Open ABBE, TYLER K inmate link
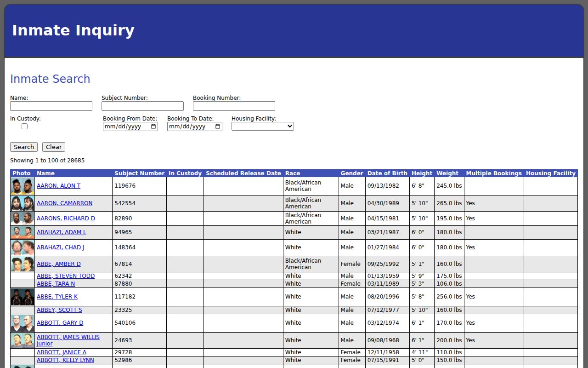Viewport: 588px width, 368px height. [x=57, y=297]
